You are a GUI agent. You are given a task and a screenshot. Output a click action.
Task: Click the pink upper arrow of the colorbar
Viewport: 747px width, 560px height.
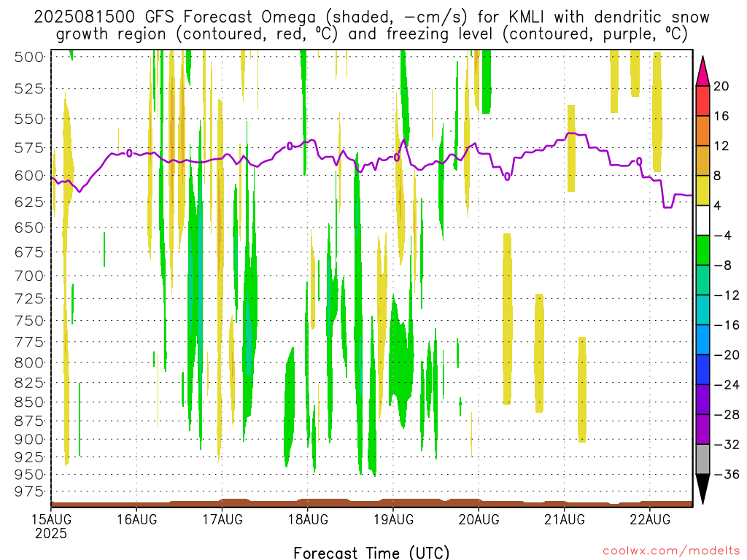click(x=703, y=72)
